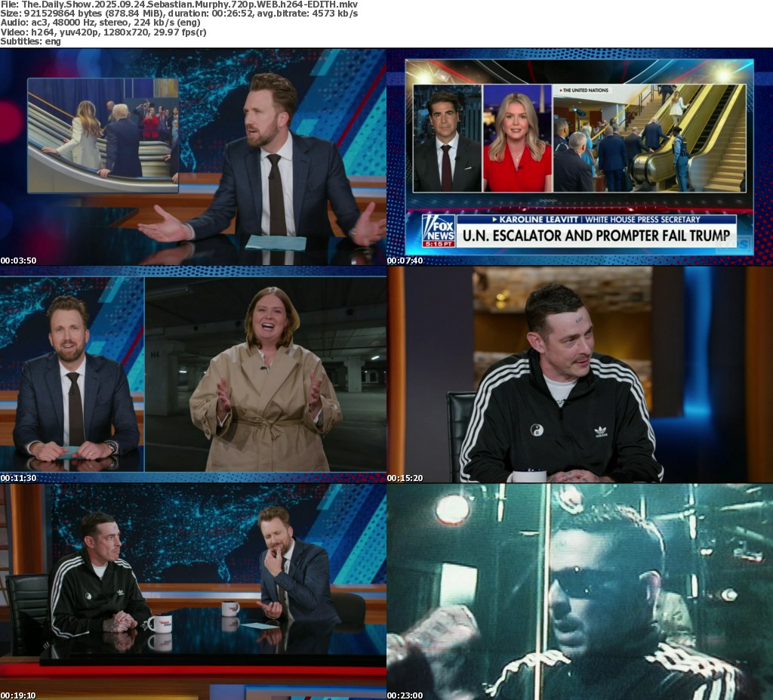The image size is (773, 700).
Task: Click the 00:07:40 timestamp label
Action: (405, 261)
